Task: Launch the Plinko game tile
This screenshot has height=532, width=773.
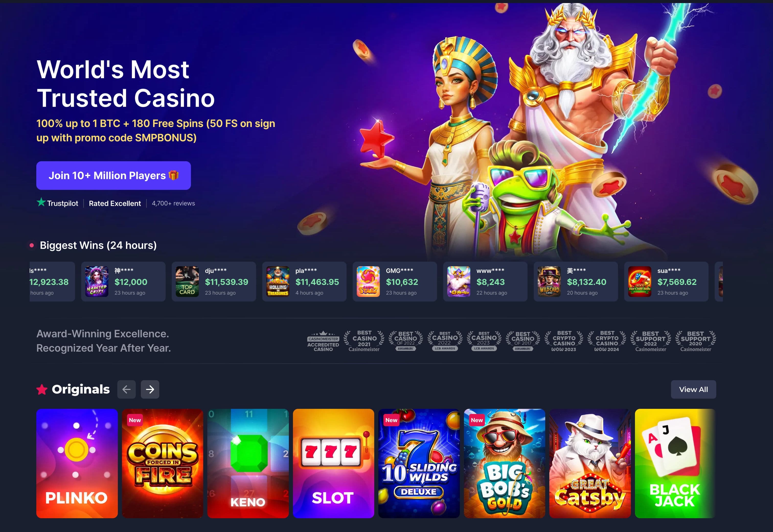Action: point(77,463)
